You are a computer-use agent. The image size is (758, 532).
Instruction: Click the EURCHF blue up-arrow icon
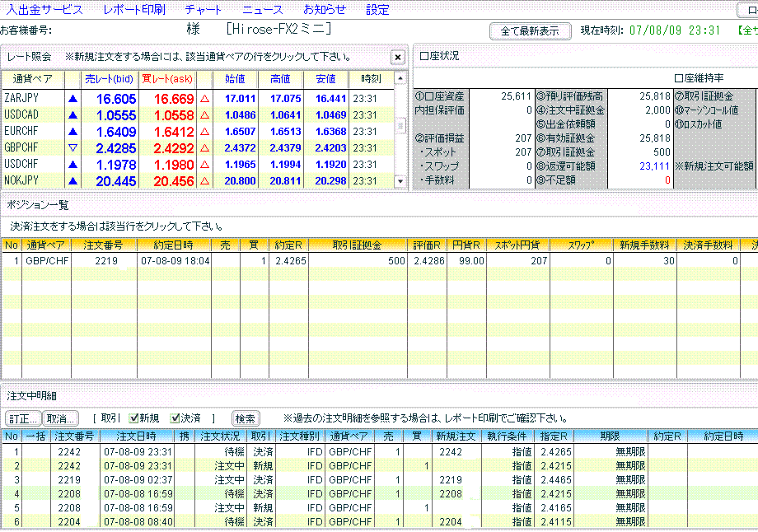(73, 132)
